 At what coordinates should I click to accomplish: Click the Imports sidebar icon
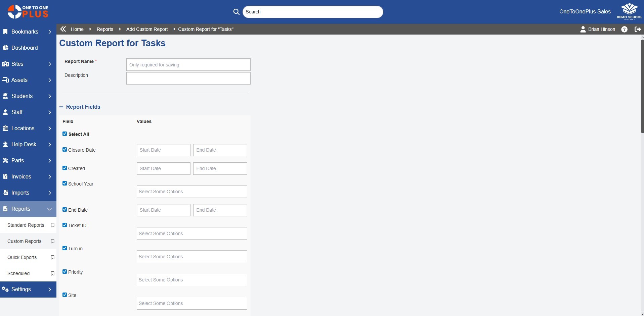coord(5,193)
